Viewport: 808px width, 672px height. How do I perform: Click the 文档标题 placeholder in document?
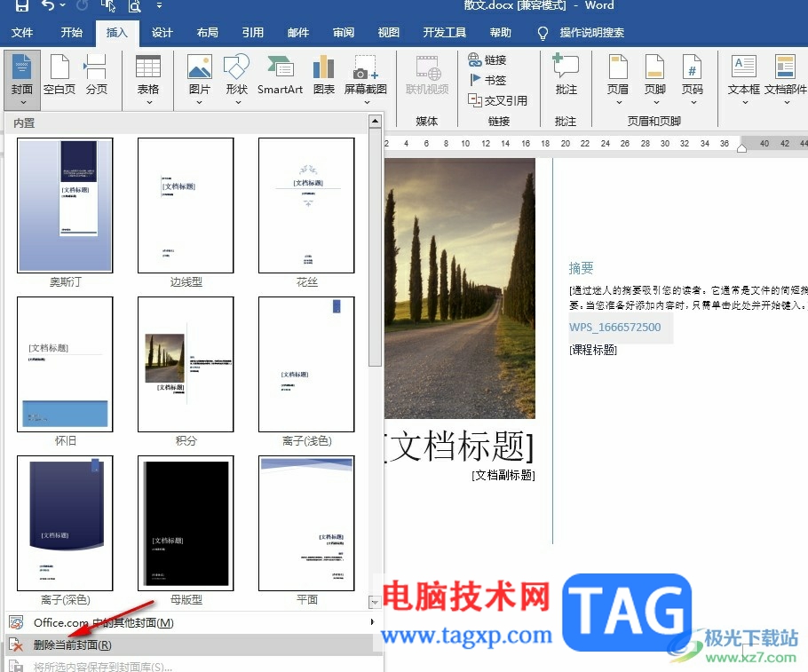pos(459,447)
